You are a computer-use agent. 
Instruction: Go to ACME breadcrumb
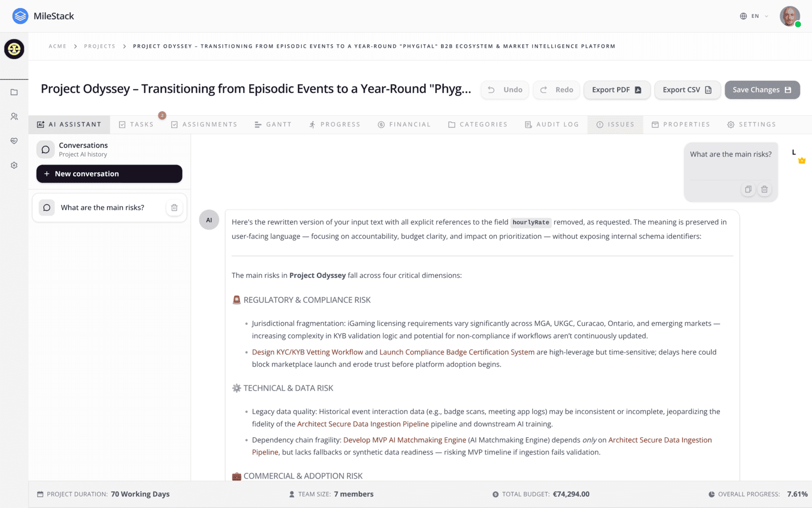click(x=57, y=46)
